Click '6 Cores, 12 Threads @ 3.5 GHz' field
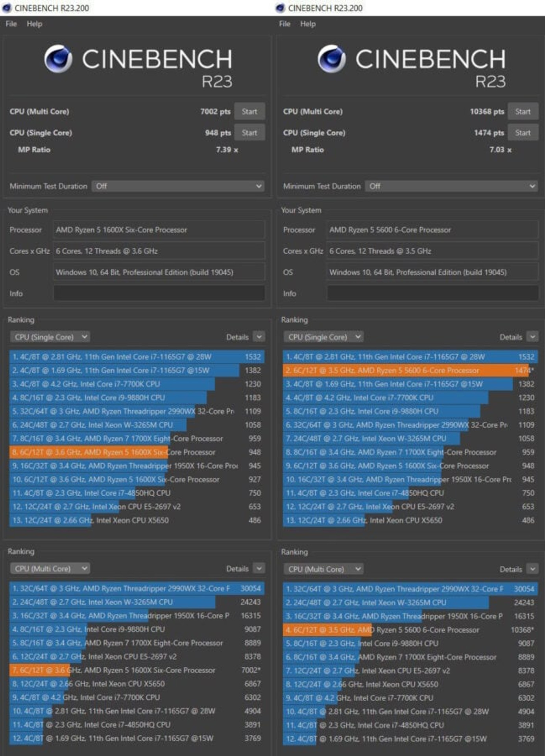Viewport: 545px width, 756px height. pos(432,251)
